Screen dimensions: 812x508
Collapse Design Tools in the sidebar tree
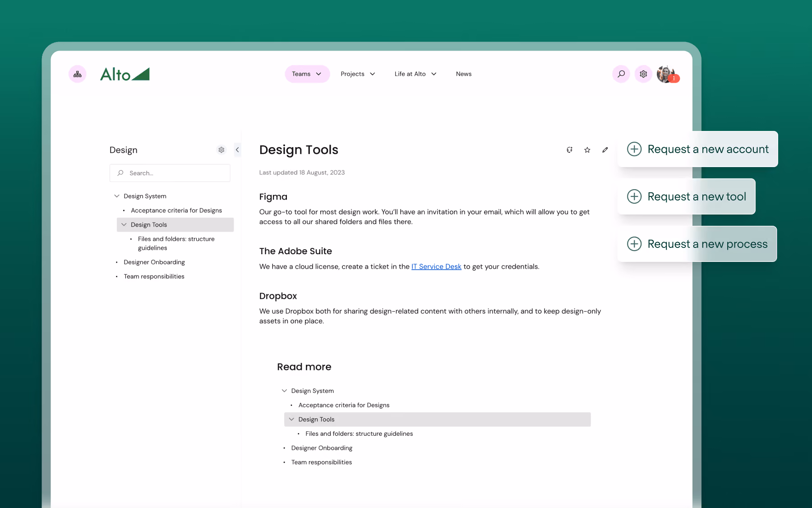click(124, 224)
